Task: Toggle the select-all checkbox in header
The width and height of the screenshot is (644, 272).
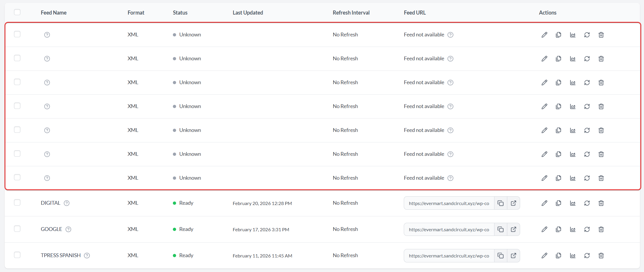Action: [17, 12]
